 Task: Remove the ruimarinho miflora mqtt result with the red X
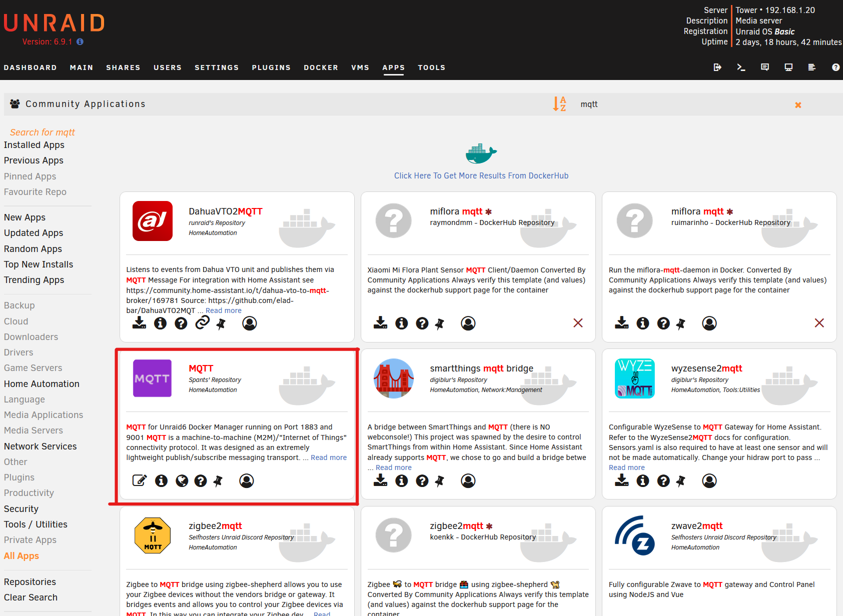pyautogui.click(x=819, y=323)
